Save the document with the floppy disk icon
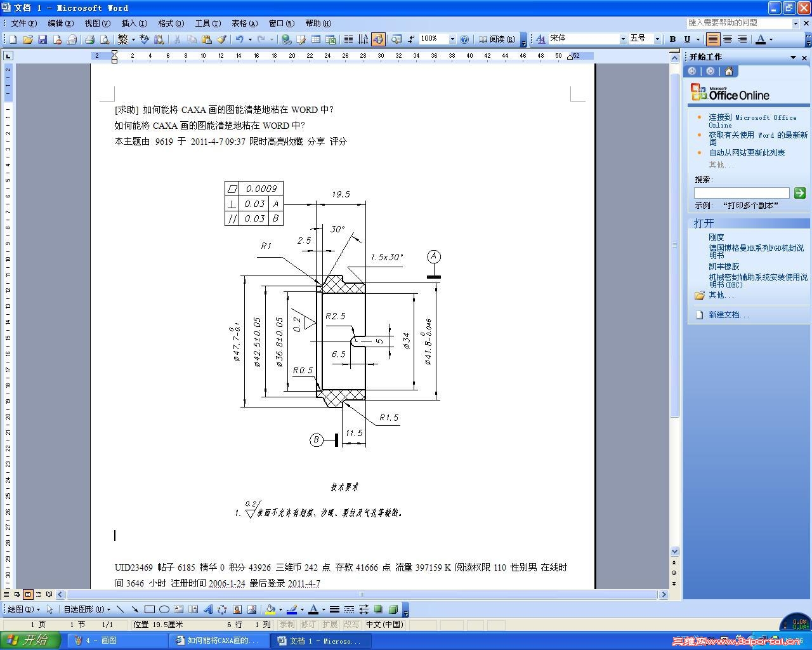 pos(42,39)
